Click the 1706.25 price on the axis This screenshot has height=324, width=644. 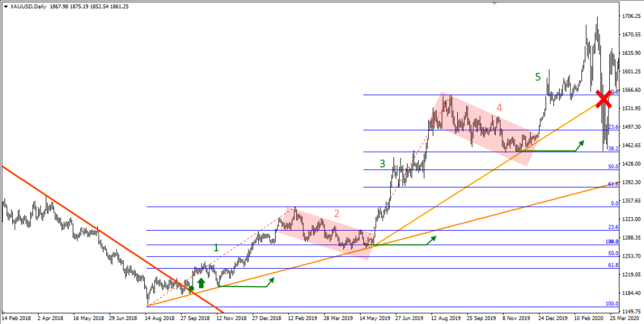click(x=630, y=16)
